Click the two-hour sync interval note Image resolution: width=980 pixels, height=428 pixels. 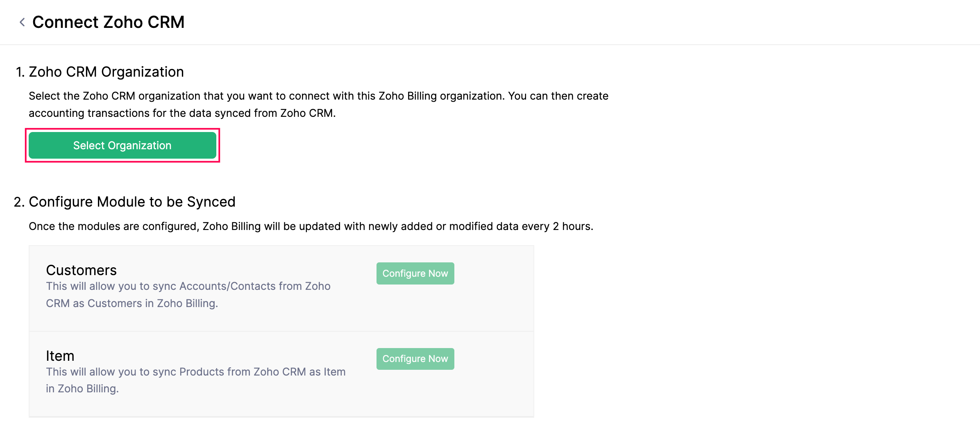[x=311, y=226]
